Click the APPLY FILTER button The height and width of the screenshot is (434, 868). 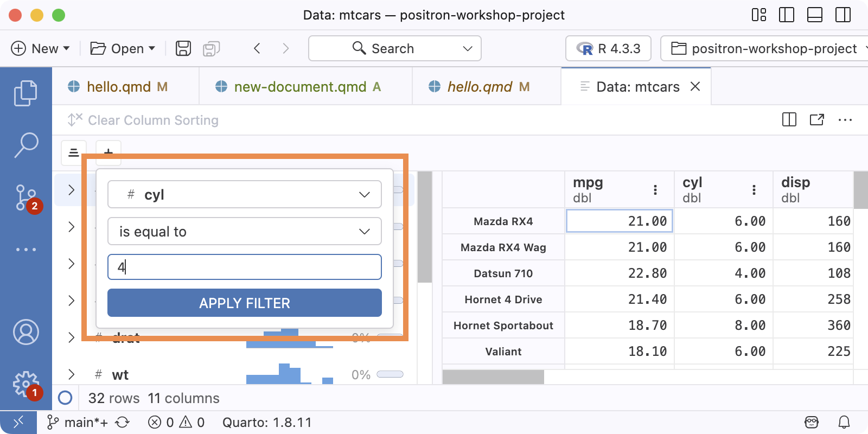point(245,303)
